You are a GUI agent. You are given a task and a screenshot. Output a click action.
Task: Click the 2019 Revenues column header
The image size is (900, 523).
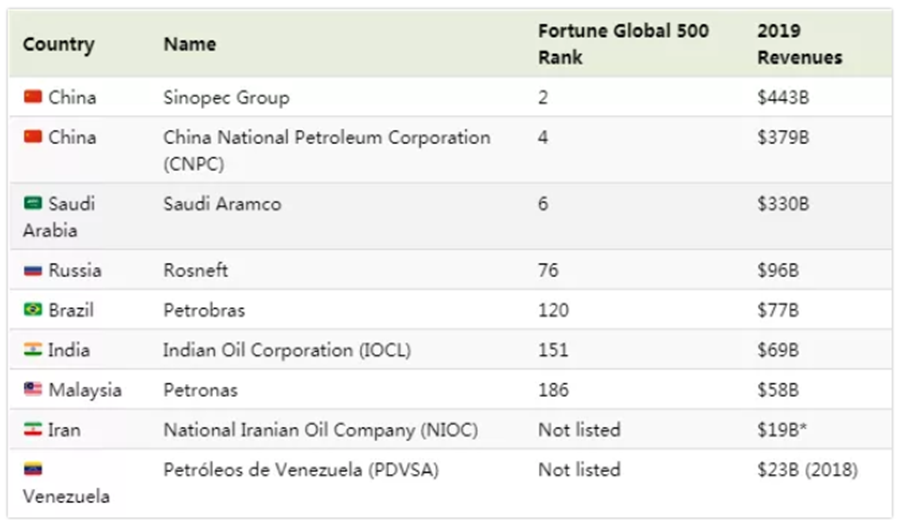click(x=800, y=44)
